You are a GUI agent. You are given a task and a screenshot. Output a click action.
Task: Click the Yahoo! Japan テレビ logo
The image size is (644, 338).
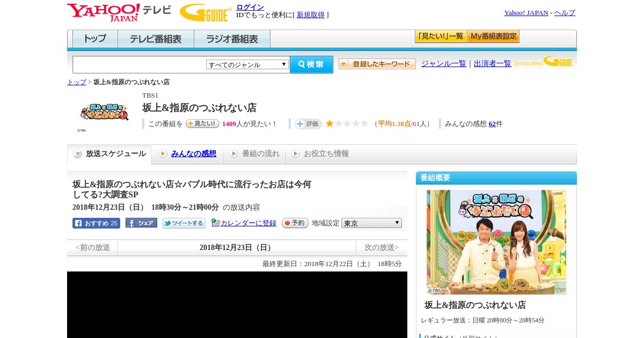pos(119,12)
